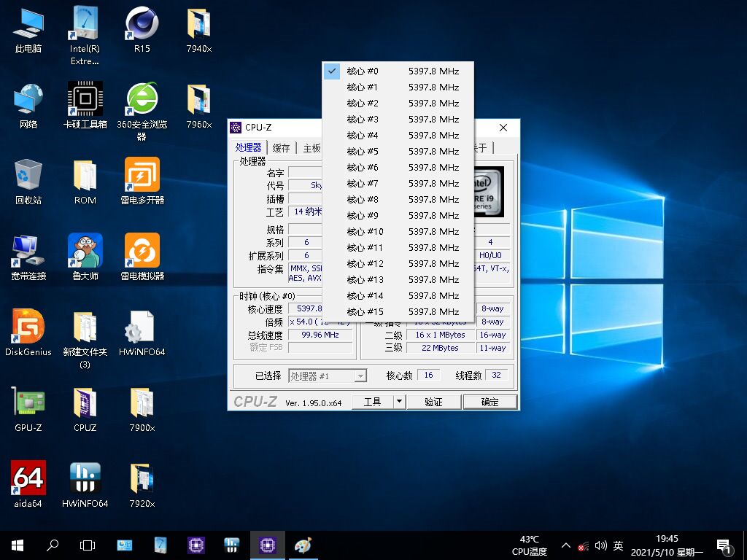This screenshot has height=560, width=747.
Task: Open the 网络 network icon
Action: 28,106
